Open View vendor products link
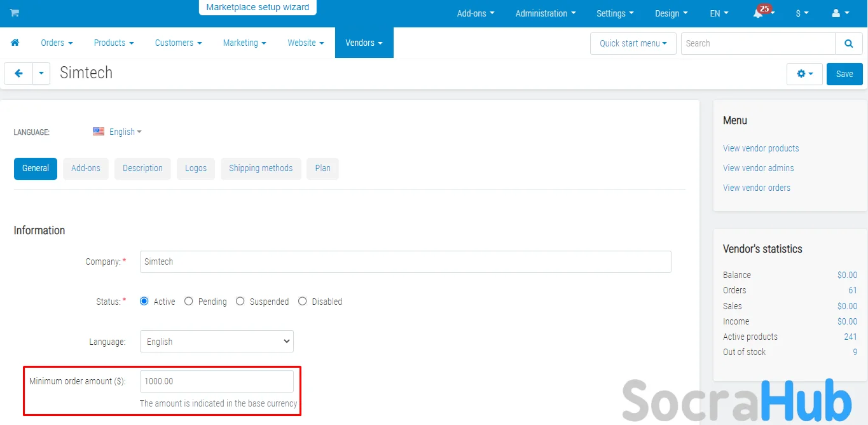The width and height of the screenshot is (868, 425). 761,148
